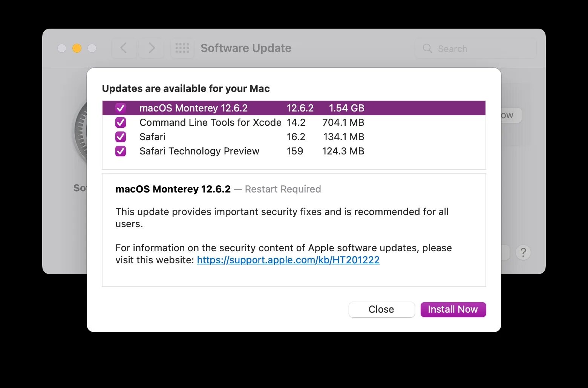The width and height of the screenshot is (588, 388).
Task: Click version 16.2 in the list
Action: [296, 137]
